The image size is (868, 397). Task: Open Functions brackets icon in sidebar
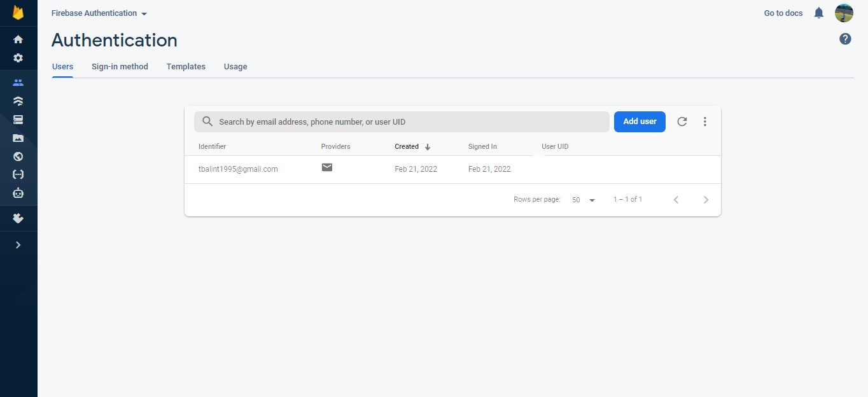18,174
